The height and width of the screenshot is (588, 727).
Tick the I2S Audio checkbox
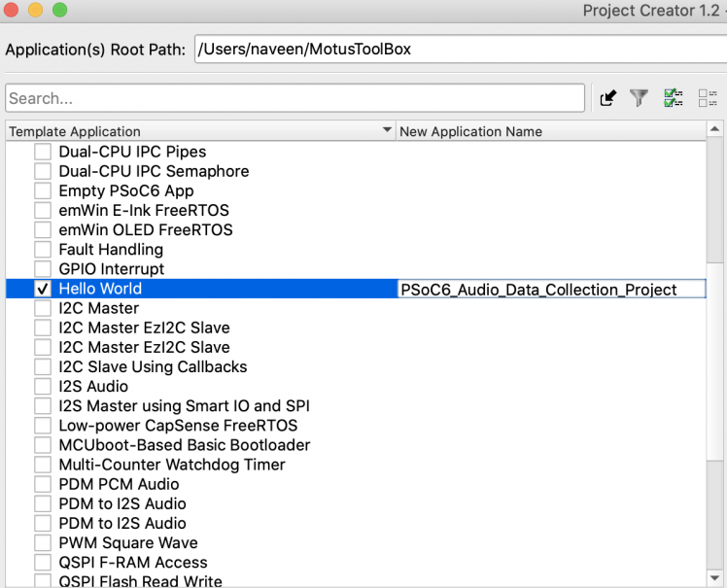(43, 387)
